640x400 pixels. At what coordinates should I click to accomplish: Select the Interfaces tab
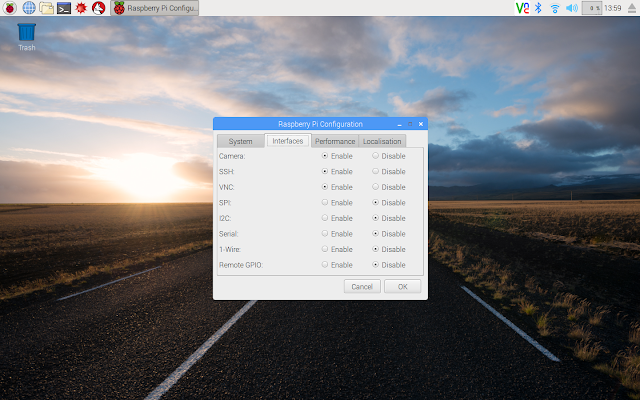[288, 141]
